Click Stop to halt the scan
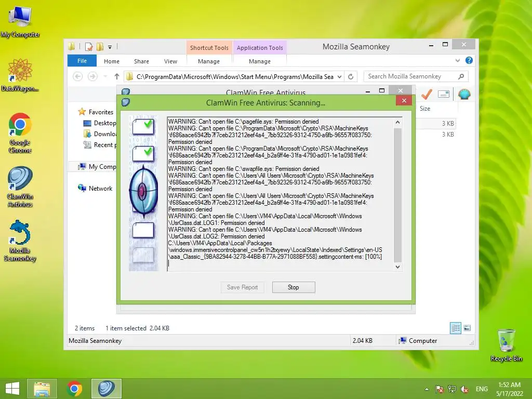Viewport: 532px width, 399px height. [294, 287]
